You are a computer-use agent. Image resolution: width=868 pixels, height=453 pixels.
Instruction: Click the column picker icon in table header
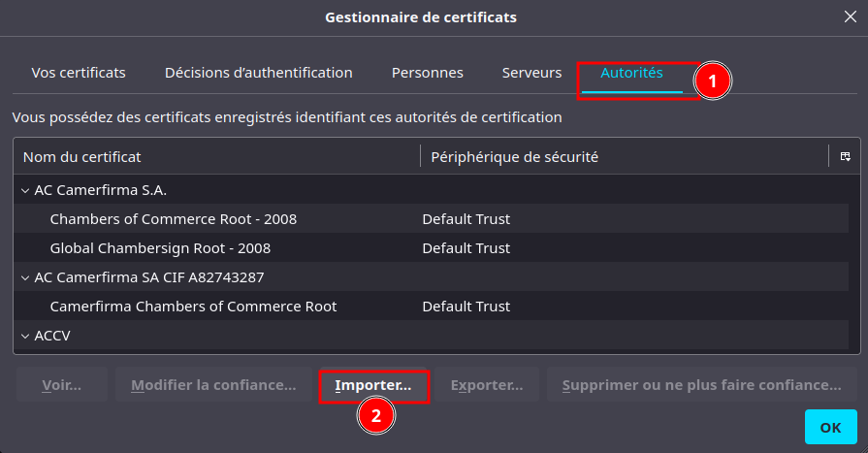[846, 156]
